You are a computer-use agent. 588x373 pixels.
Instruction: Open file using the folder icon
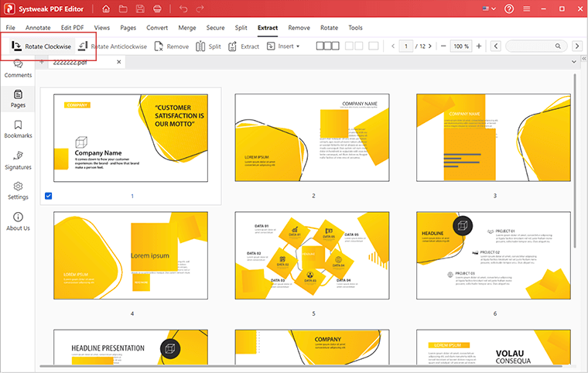(123, 9)
